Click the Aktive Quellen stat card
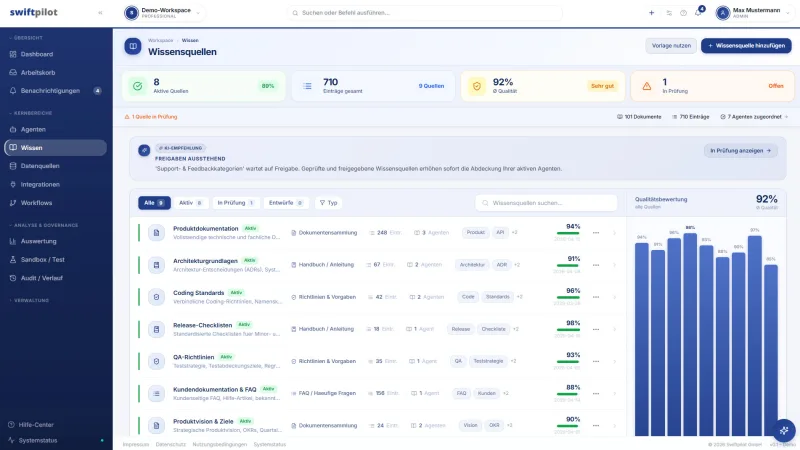This screenshot has height=450, width=800. 204,86
